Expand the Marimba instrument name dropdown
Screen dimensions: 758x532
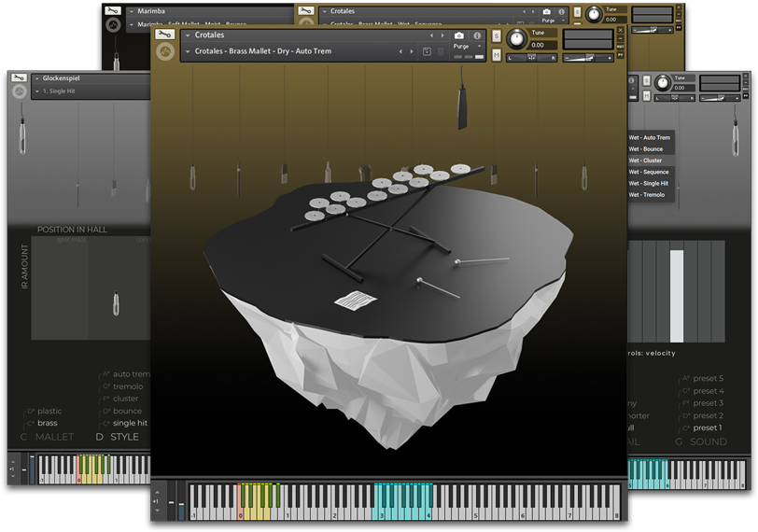point(132,11)
